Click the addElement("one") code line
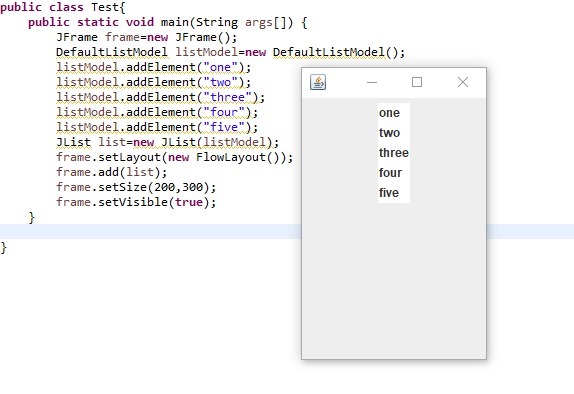The height and width of the screenshot is (394, 574). click(153, 67)
